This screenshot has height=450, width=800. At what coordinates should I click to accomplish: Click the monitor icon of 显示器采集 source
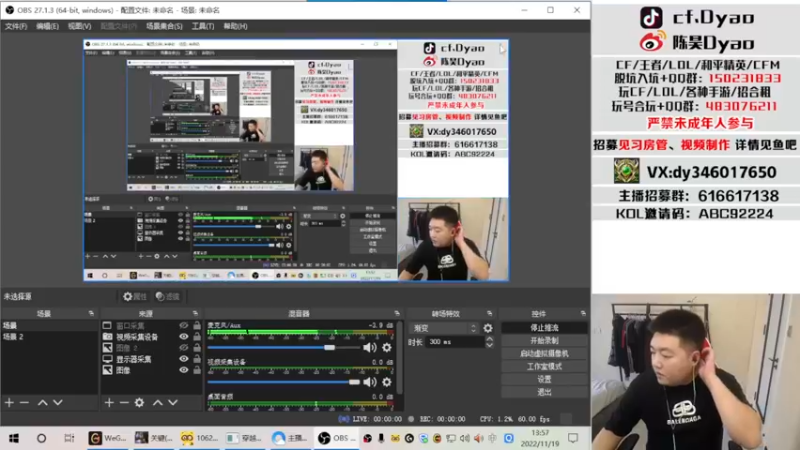pyautogui.click(x=107, y=359)
